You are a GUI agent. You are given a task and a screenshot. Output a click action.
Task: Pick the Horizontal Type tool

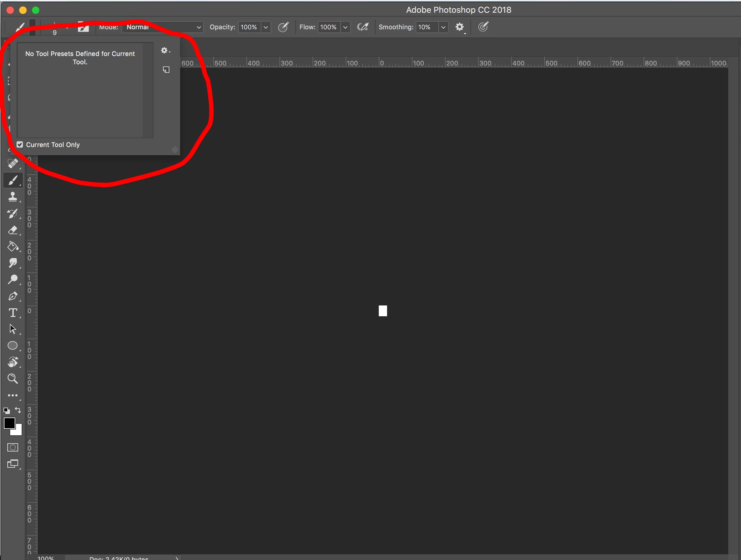point(13,313)
